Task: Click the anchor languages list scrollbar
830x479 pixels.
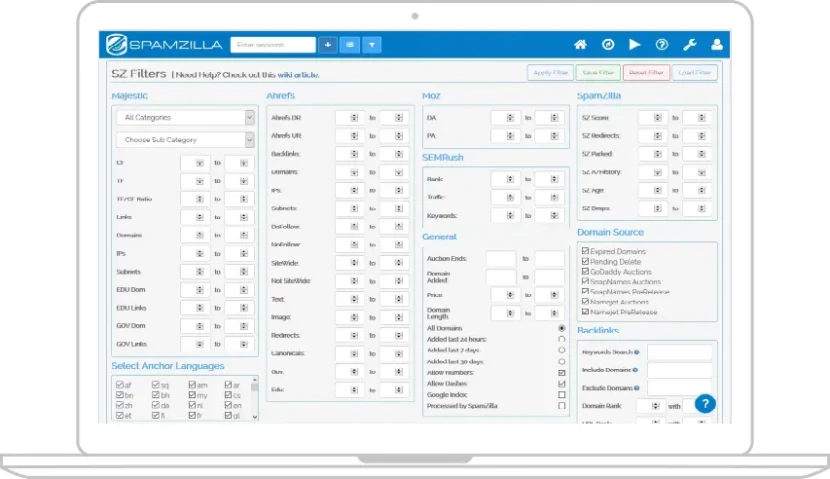Action: (x=255, y=399)
